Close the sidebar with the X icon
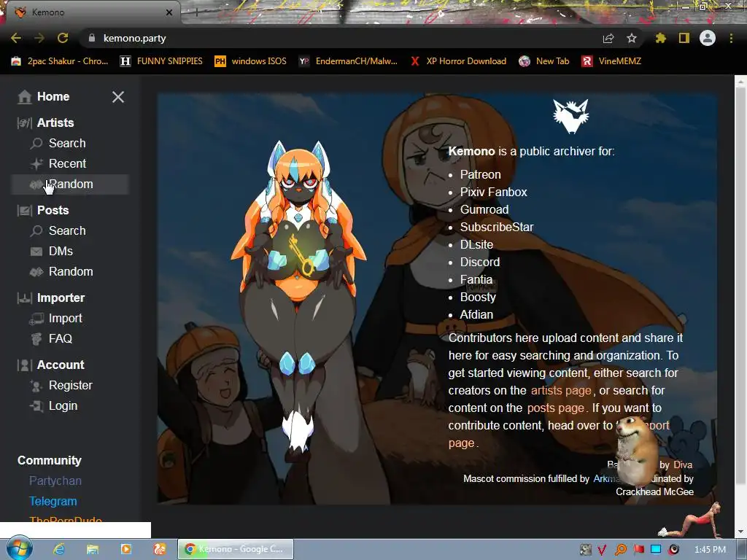 coord(117,97)
